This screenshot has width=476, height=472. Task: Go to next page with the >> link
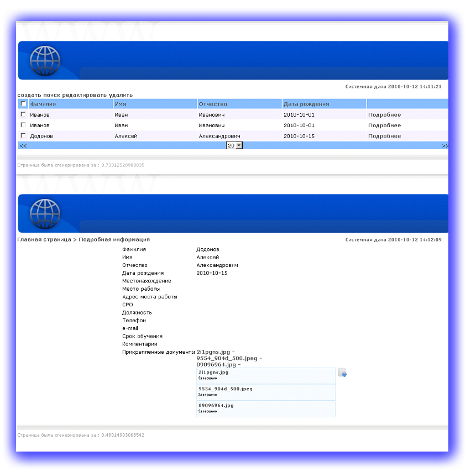click(445, 146)
